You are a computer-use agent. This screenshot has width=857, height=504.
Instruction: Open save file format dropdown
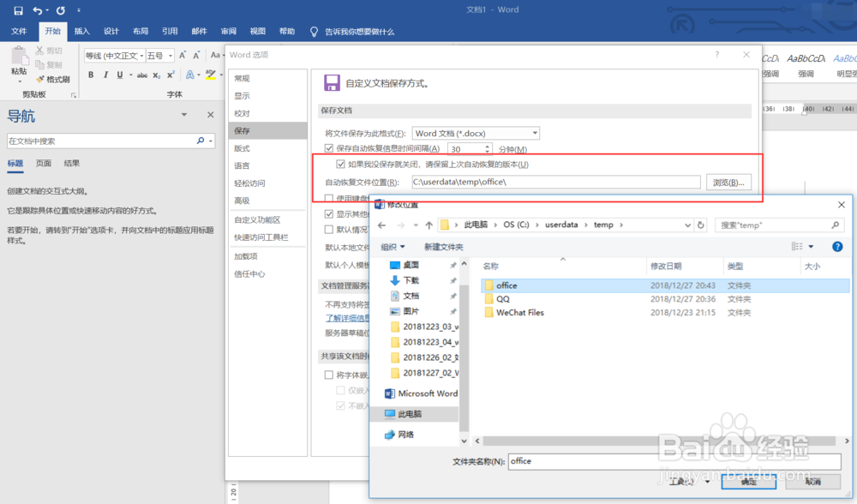click(x=535, y=134)
